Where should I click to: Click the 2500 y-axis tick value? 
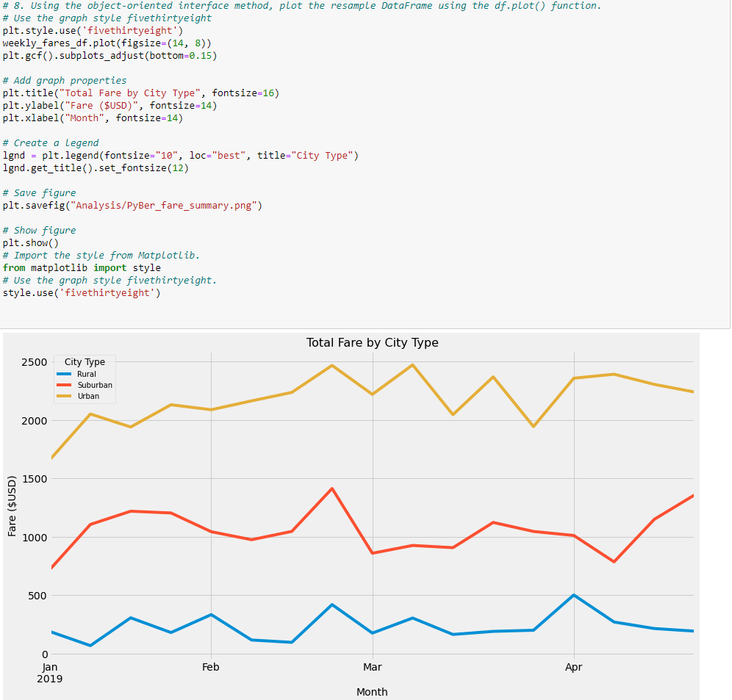pyautogui.click(x=35, y=361)
